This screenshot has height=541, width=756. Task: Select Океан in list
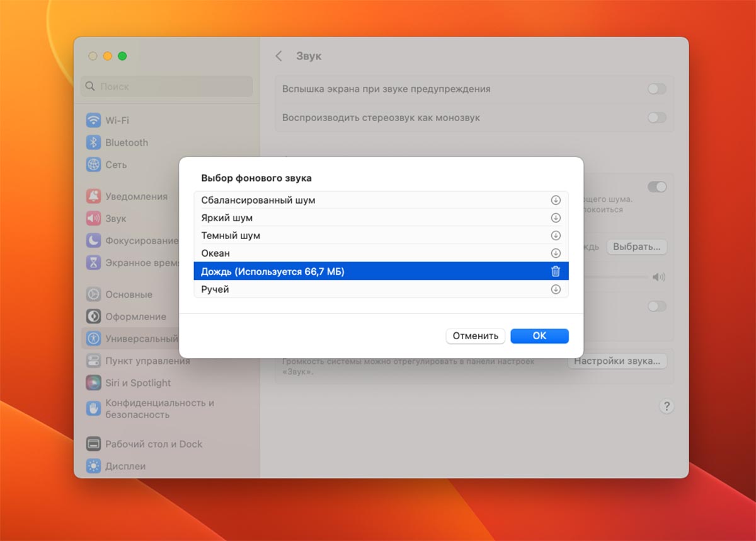(381, 253)
